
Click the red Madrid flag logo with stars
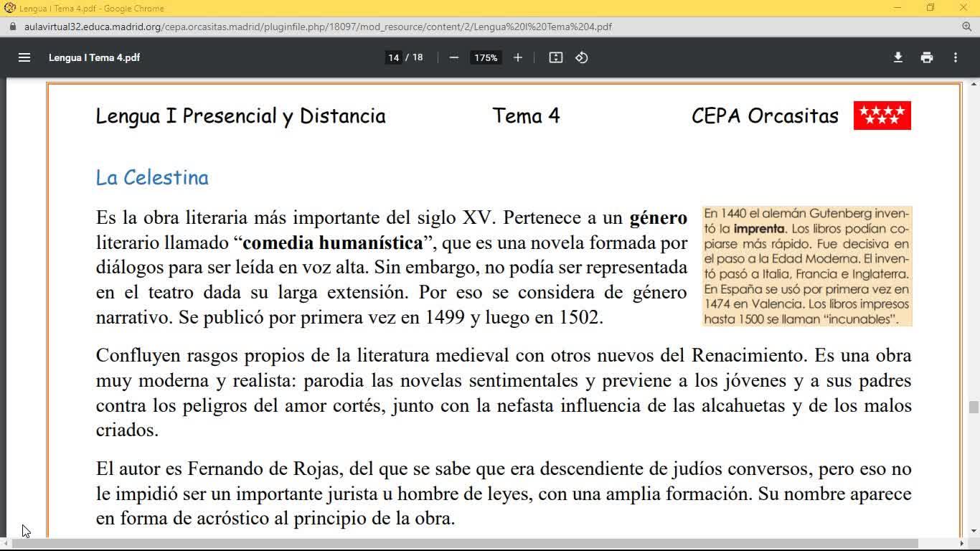tap(882, 116)
